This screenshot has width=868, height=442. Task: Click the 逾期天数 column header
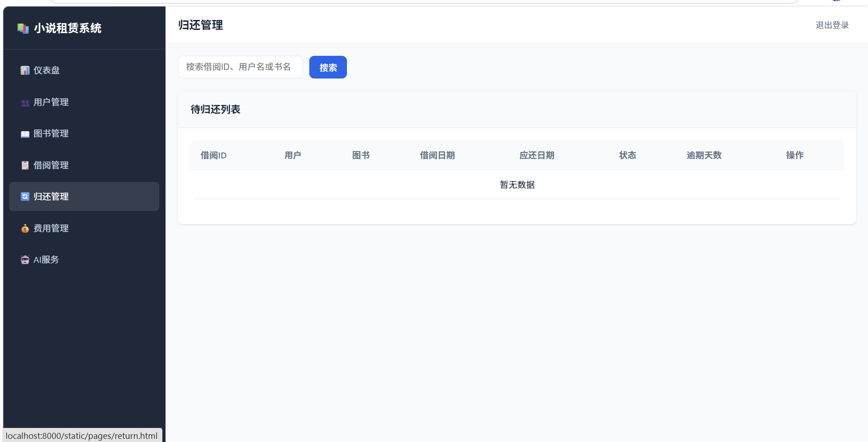point(704,155)
